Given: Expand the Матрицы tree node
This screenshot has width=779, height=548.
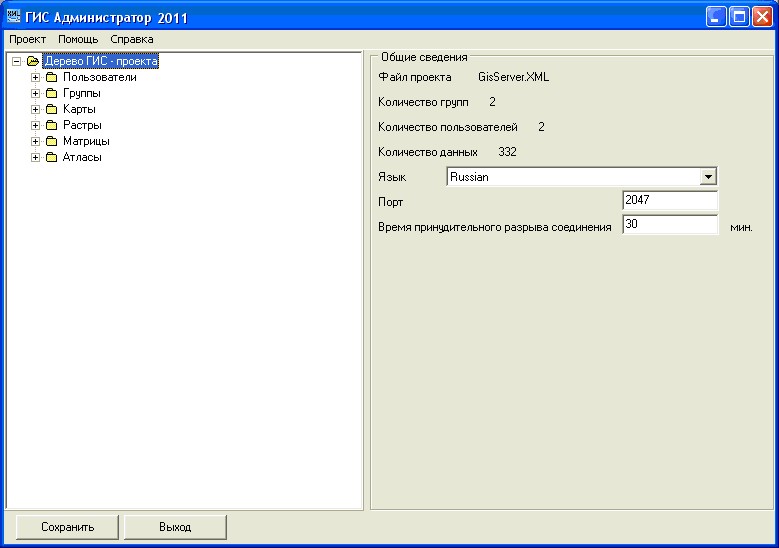Looking at the screenshot, I should 35,141.
